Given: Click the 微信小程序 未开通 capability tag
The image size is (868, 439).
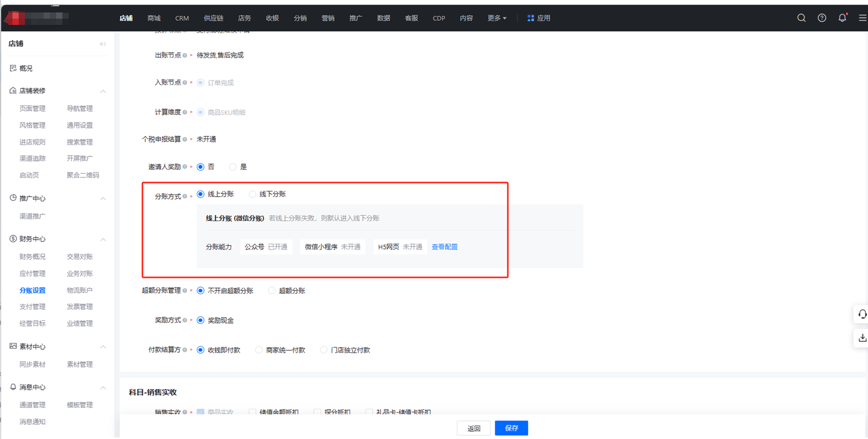Looking at the screenshot, I should coord(332,247).
